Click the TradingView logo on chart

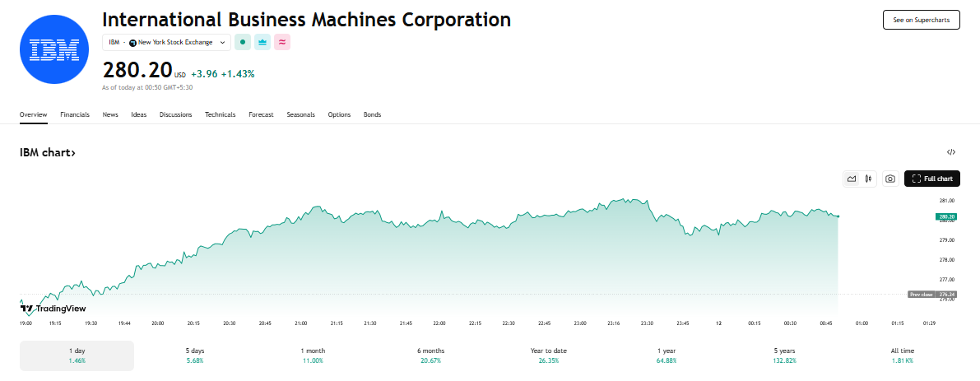tap(53, 308)
